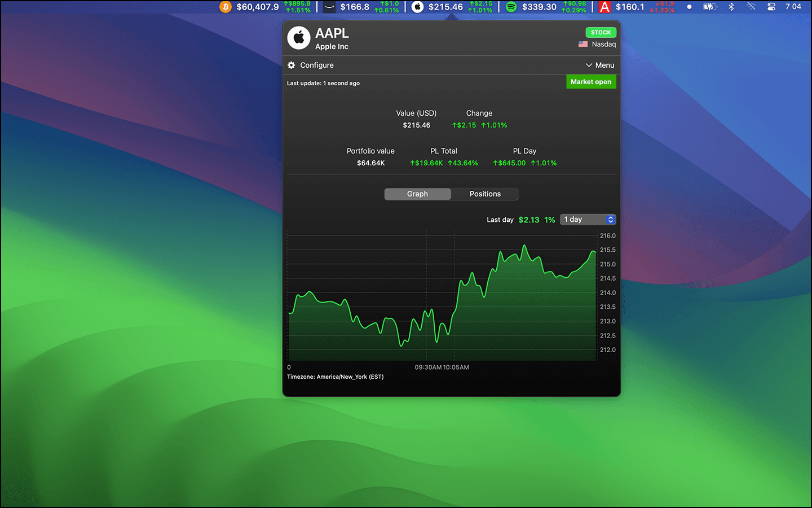Click the $215.46 AAPL price in menu bar

(x=445, y=7)
